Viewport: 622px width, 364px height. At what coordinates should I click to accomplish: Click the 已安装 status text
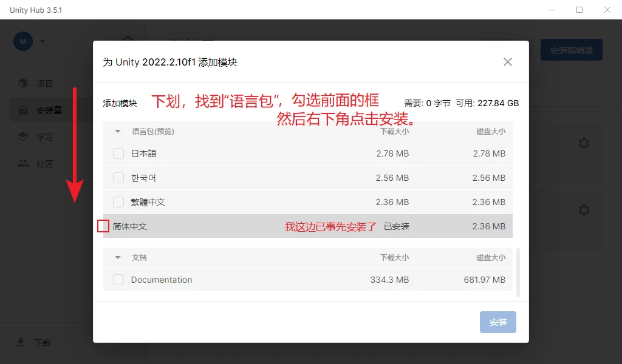point(396,226)
